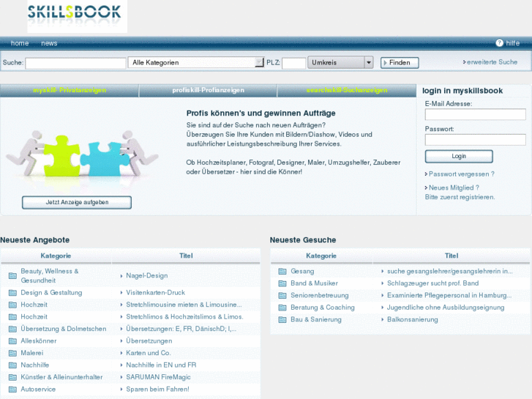Viewport: 532px width, 399px height.
Task: Open the news menu item
Action: (49, 43)
